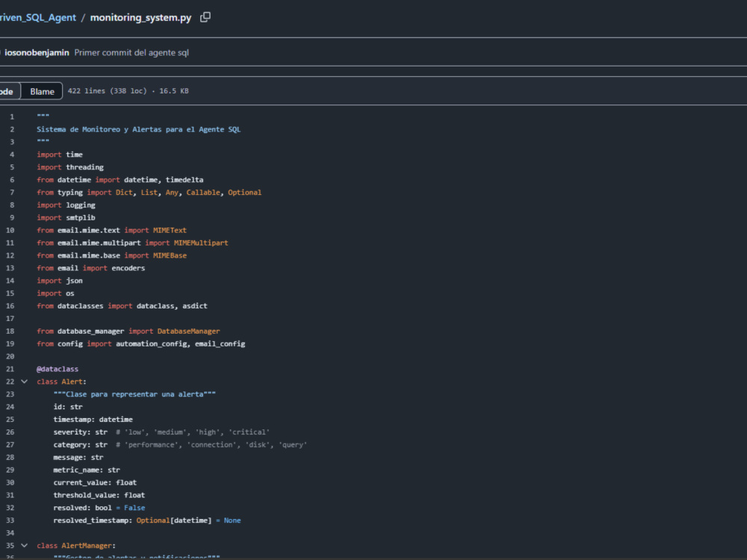The image size is (747, 560).
Task: Click the 'Clase para representar una alerta' docstring
Action: pos(134,394)
